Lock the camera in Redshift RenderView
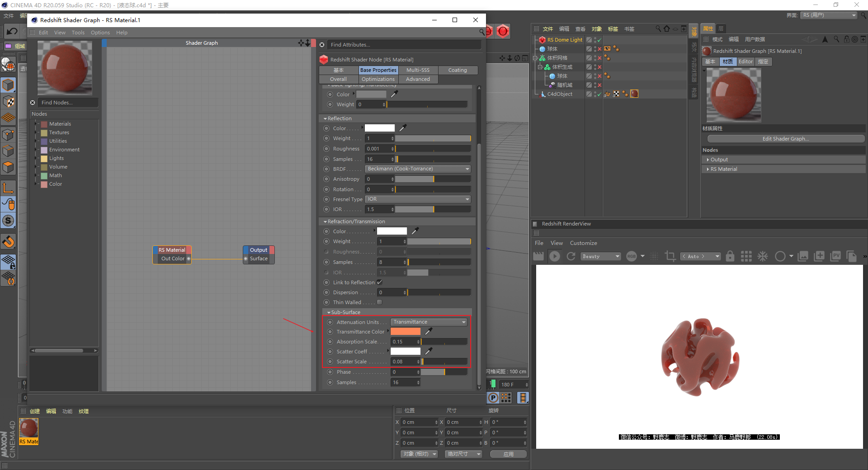This screenshot has height=470, width=868. (730, 256)
